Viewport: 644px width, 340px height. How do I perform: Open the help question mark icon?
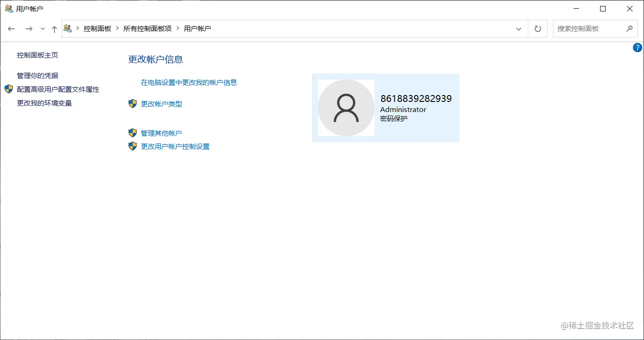click(x=637, y=47)
